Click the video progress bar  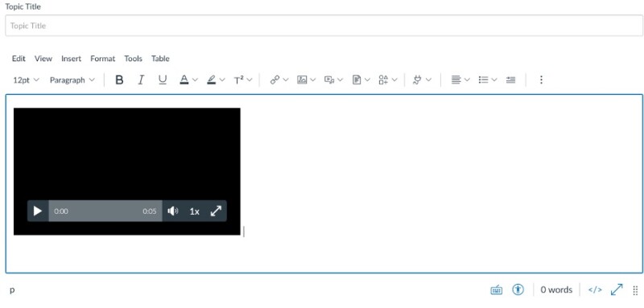pyautogui.click(x=105, y=211)
